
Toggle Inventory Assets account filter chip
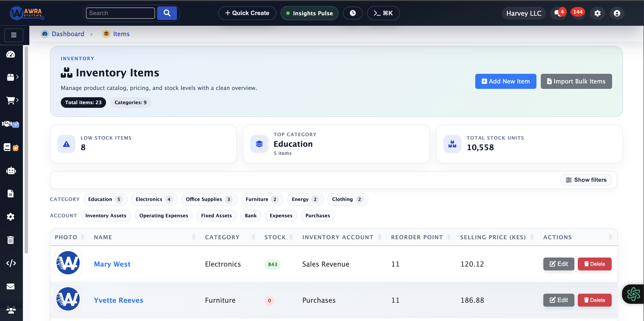[106, 215]
